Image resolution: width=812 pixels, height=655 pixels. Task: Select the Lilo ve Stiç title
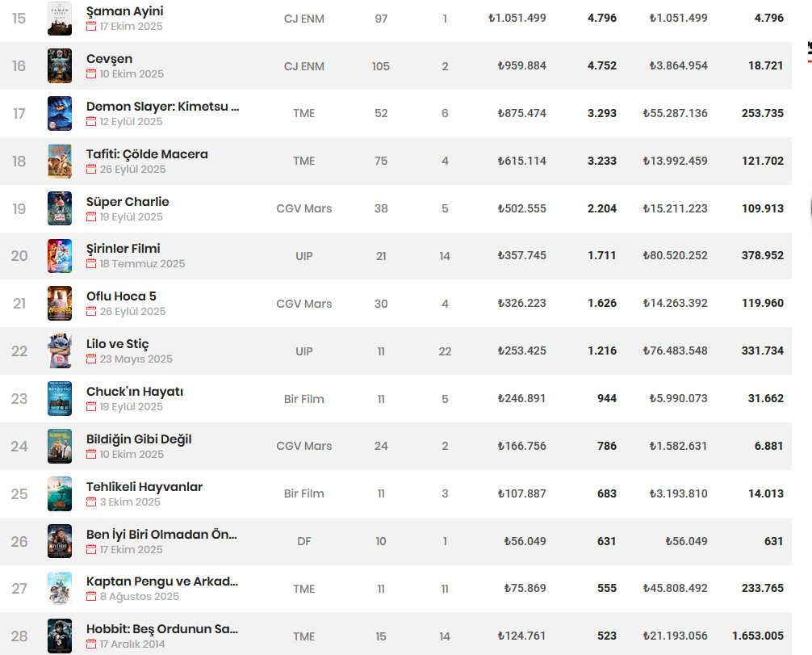click(x=117, y=344)
